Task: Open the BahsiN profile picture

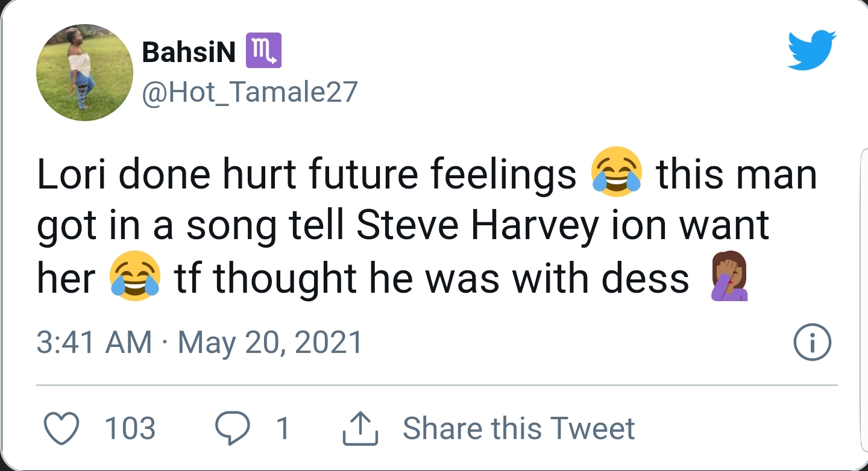Action: pos(84,72)
